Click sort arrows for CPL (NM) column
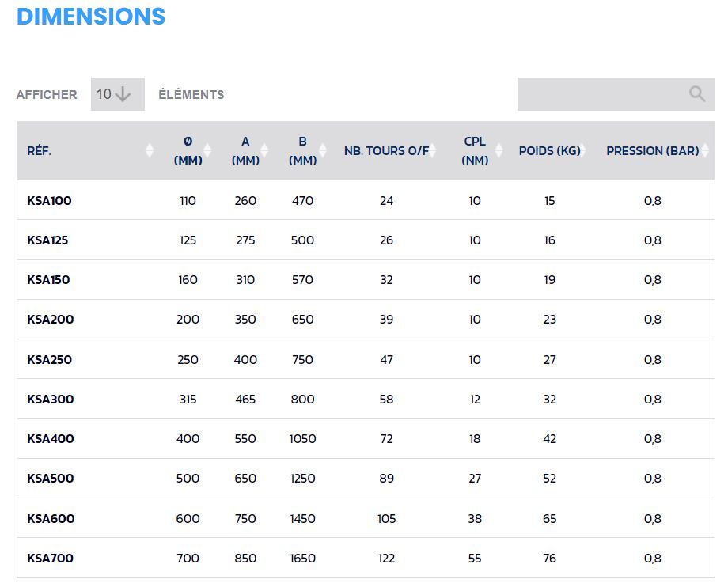 pos(499,150)
